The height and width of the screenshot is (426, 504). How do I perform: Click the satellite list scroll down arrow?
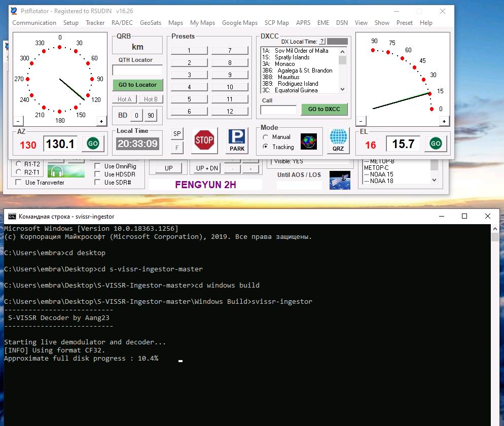434,180
